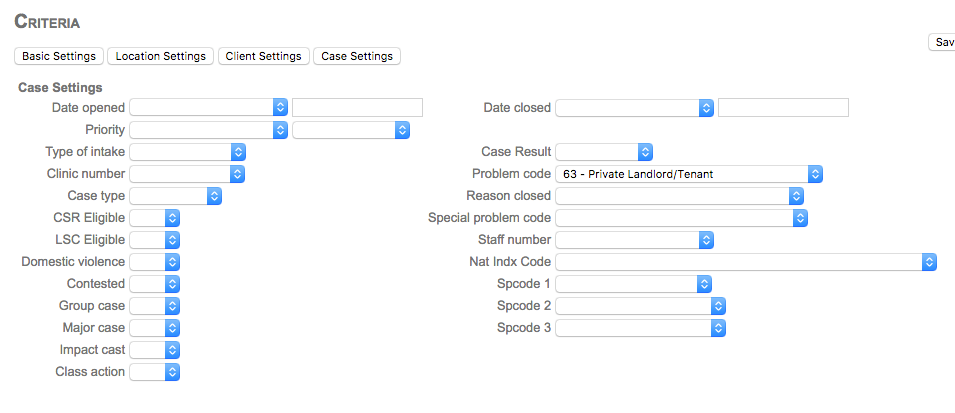
Task: Open the Problem code dropdown
Action: 689,174
